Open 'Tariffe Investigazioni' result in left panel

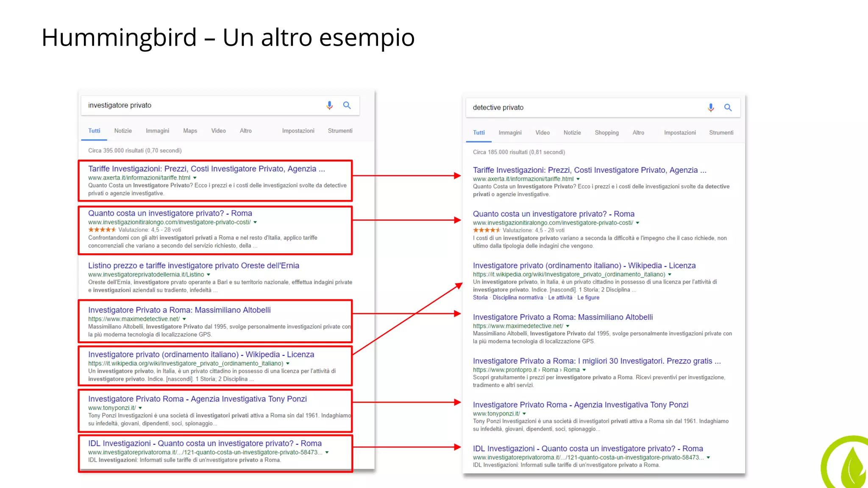coord(206,169)
